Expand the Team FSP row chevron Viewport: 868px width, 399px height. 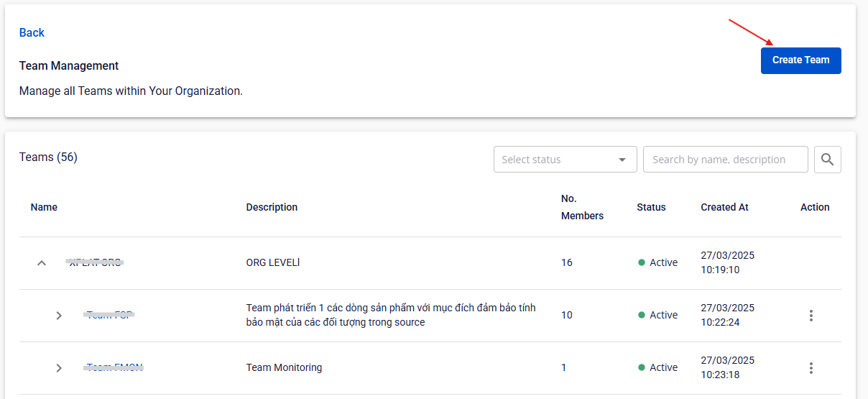pos(59,316)
